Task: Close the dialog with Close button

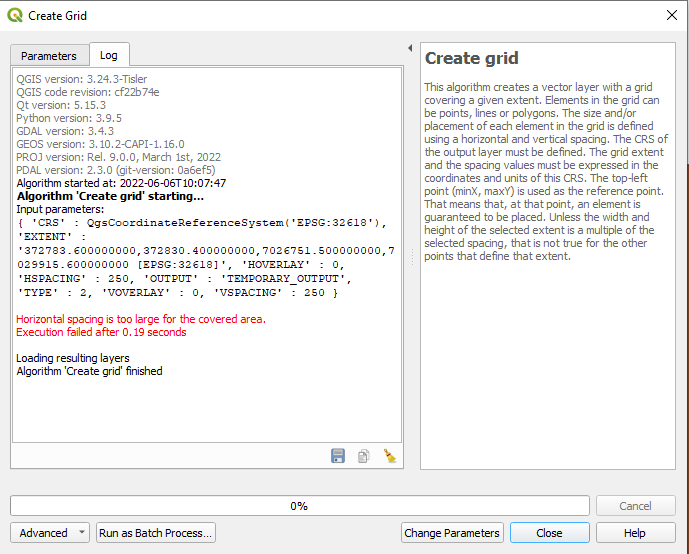Action: pos(549,533)
